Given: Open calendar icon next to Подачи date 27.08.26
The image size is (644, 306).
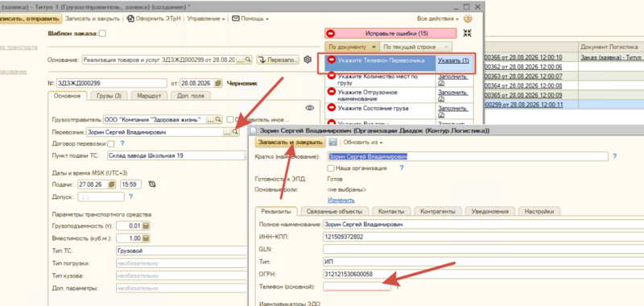Looking at the screenshot, I should [x=112, y=184].
